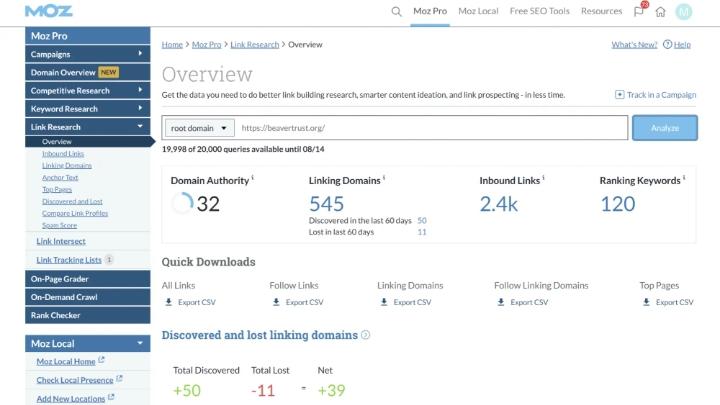Select the Moz Local top tab
The width and height of the screenshot is (720, 405).
(478, 11)
